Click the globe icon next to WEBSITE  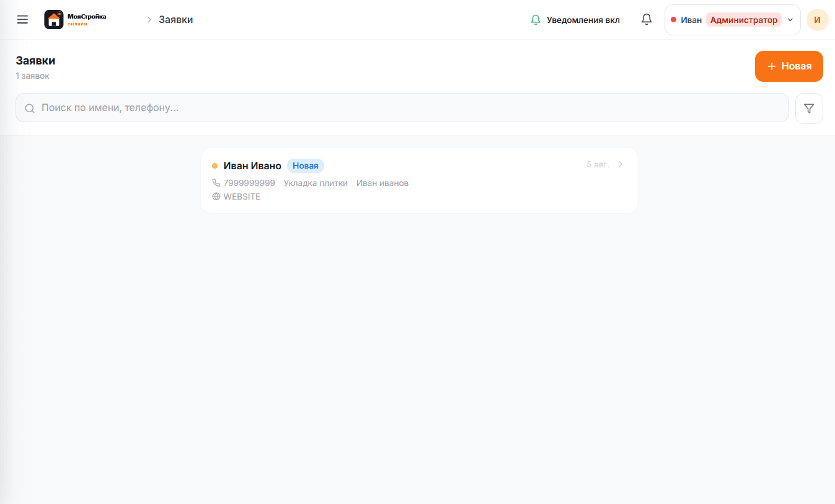(x=216, y=197)
